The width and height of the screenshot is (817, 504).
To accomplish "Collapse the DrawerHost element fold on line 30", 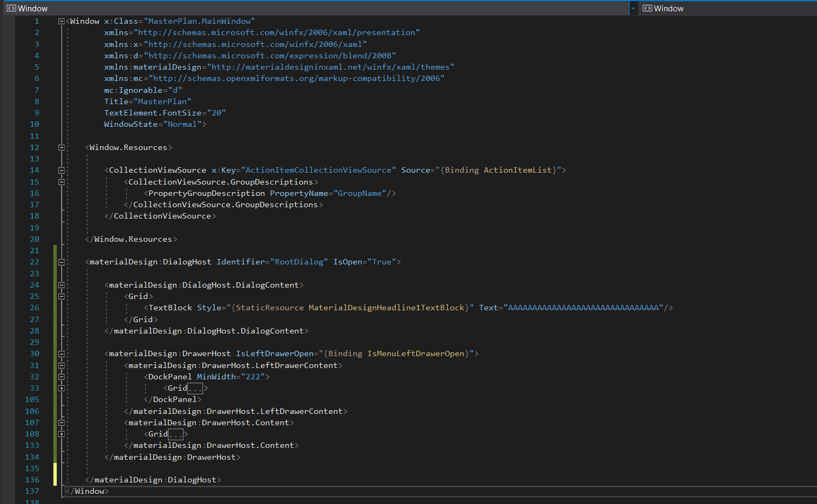I will pos(61,353).
